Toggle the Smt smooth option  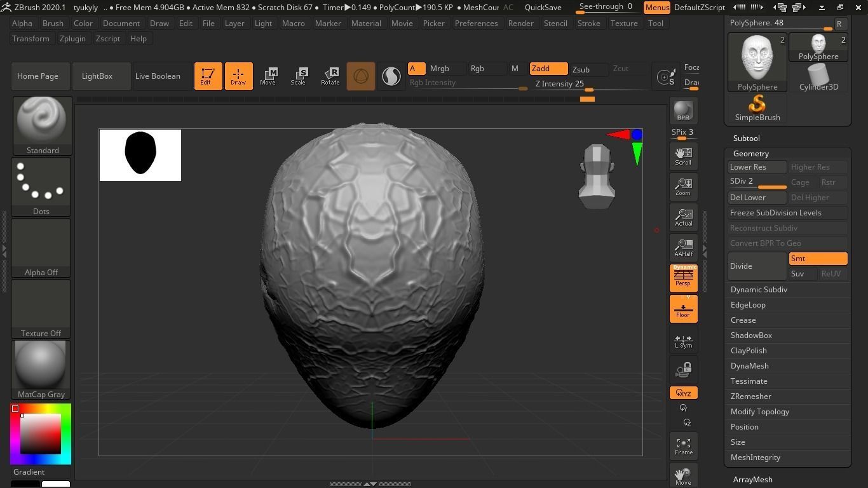(x=818, y=259)
